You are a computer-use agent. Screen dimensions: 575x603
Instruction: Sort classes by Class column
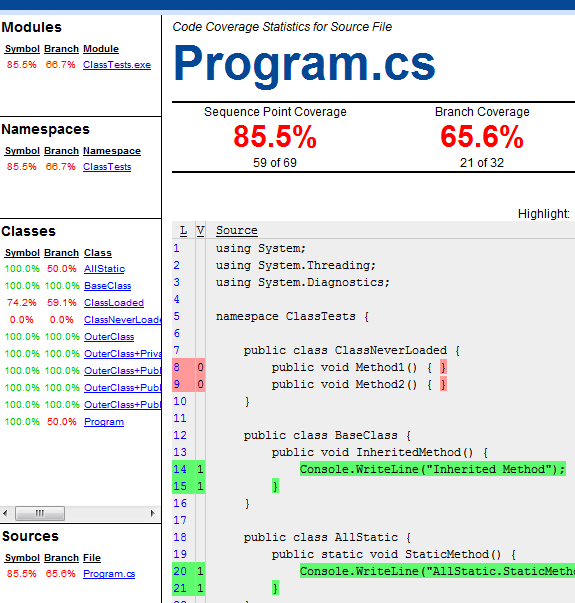click(98, 253)
